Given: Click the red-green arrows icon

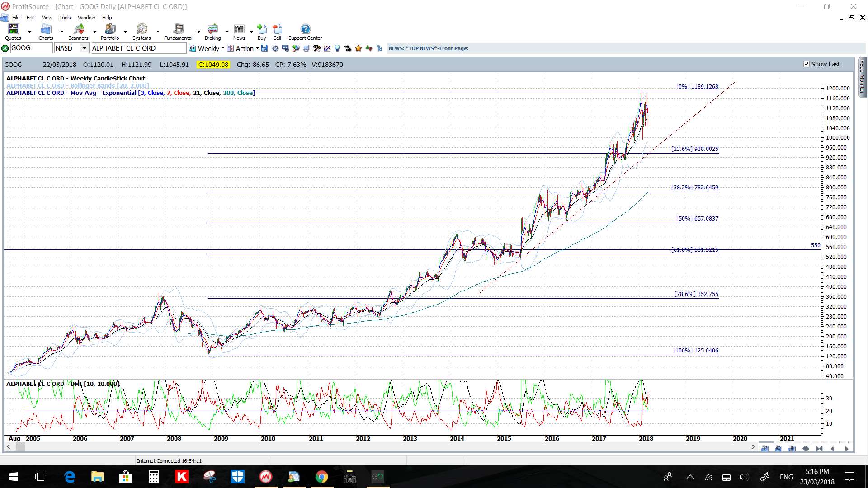Looking at the screenshot, I should 369,48.
